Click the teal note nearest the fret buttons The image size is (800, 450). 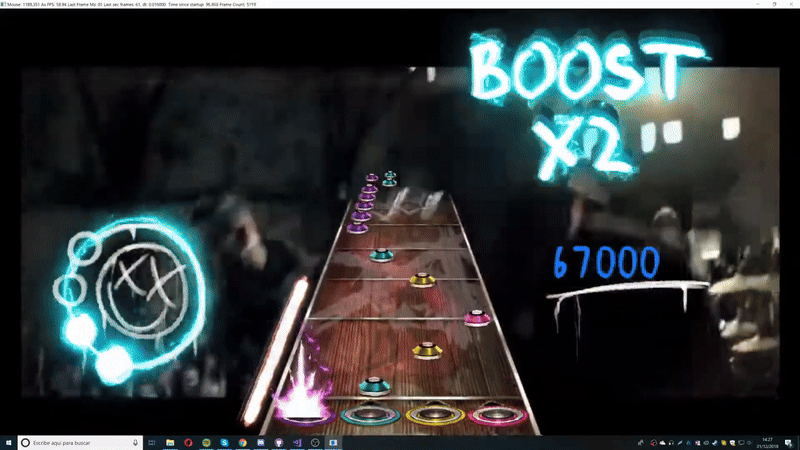pos(374,386)
